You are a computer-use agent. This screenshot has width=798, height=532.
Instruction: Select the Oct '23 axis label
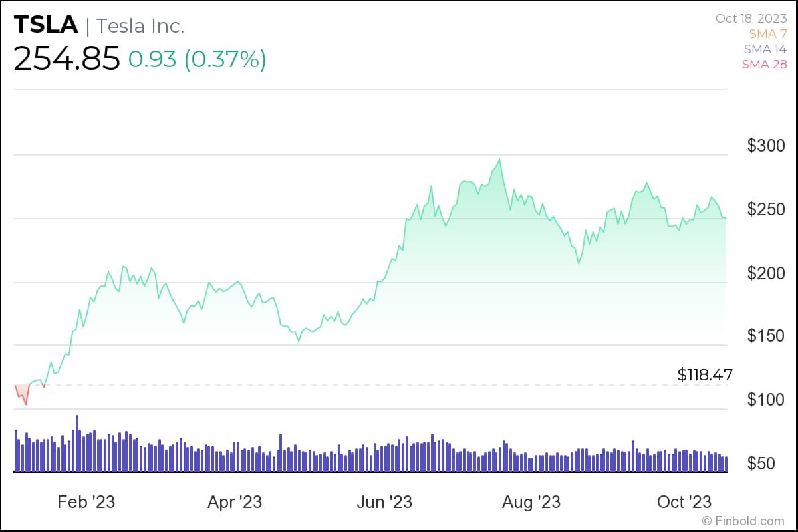click(x=684, y=502)
